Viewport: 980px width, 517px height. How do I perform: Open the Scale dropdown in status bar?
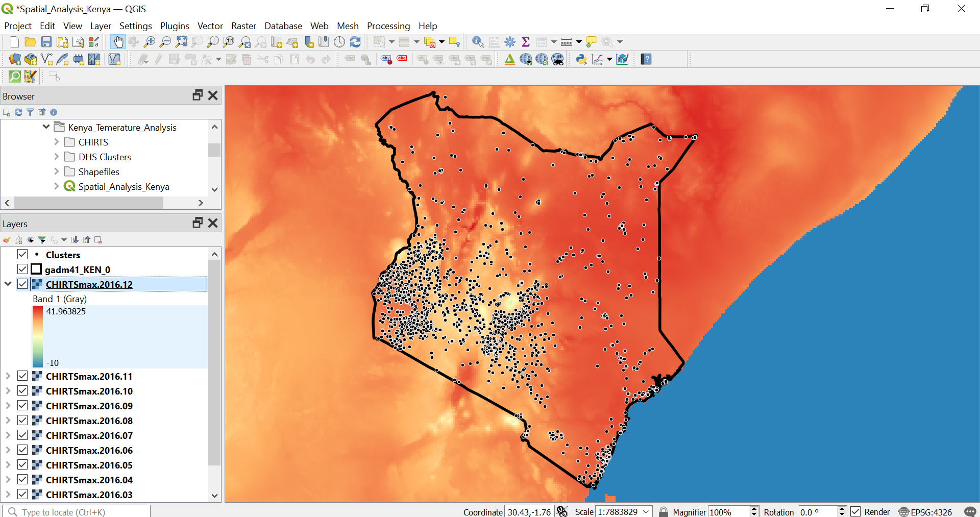click(x=647, y=511)
